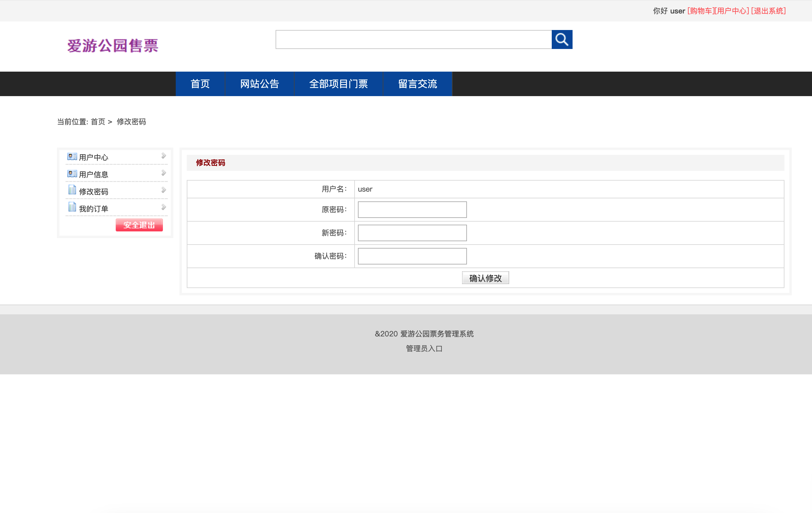Go to 全部项目门票 in the nav bar
This screenshot has height=513, width=812.
[x=338, y=84]
